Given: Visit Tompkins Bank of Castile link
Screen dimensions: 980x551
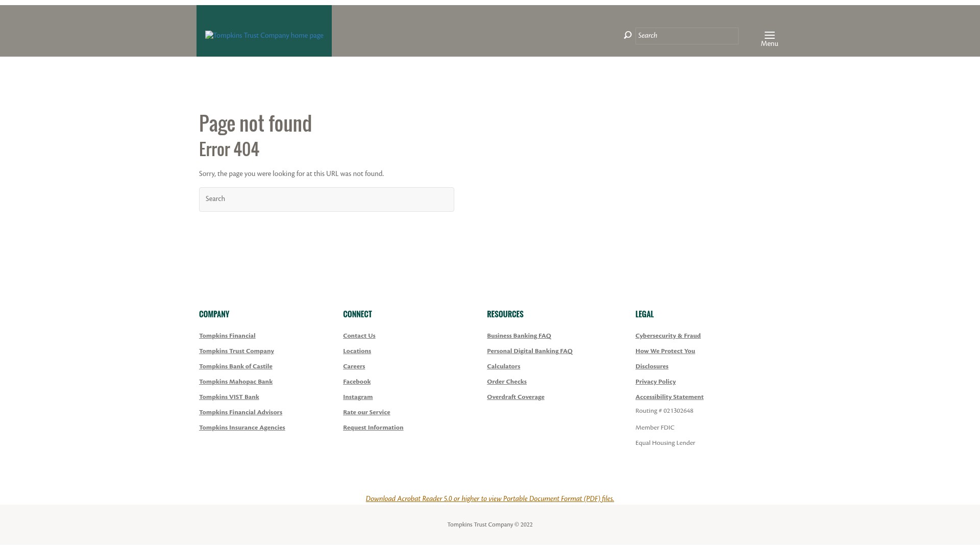Looking at the screenshot, I should coord(236,366).
